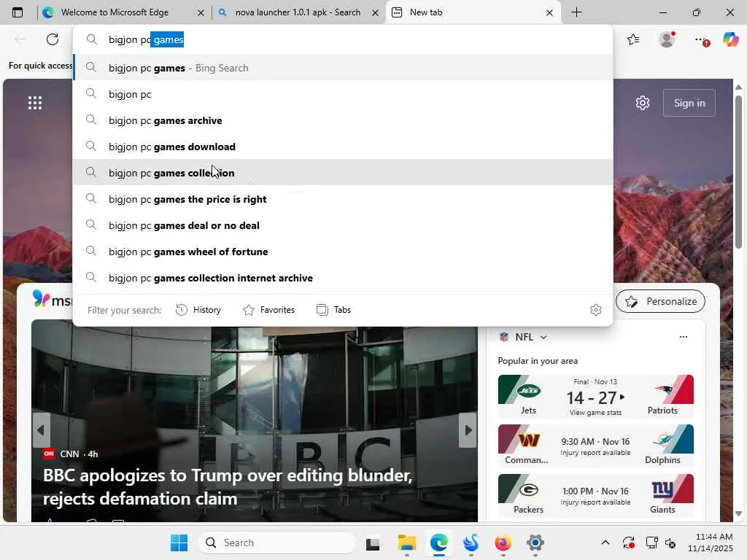Open the tab actions menu icon
747x560 pixels.
pos(18,12)
